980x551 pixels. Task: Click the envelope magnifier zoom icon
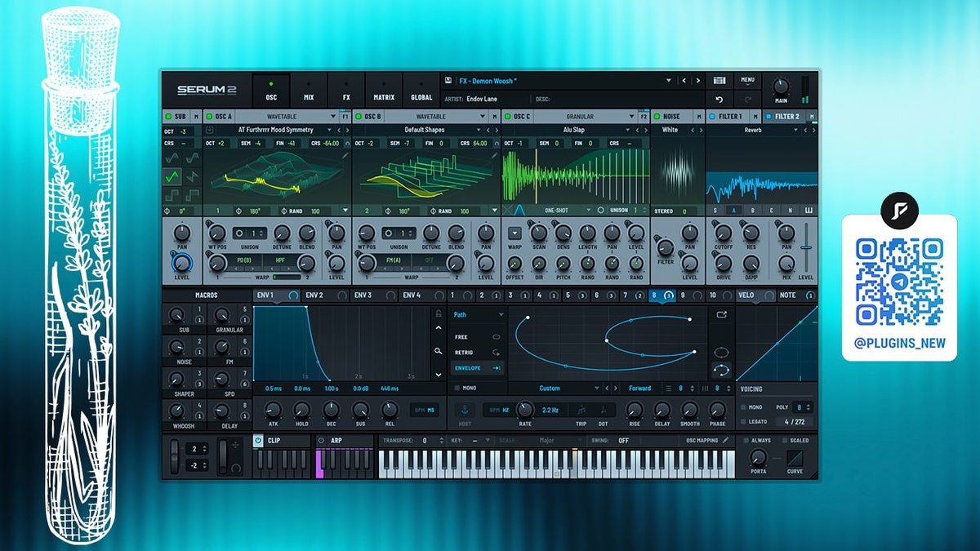(x=439, y=351)
